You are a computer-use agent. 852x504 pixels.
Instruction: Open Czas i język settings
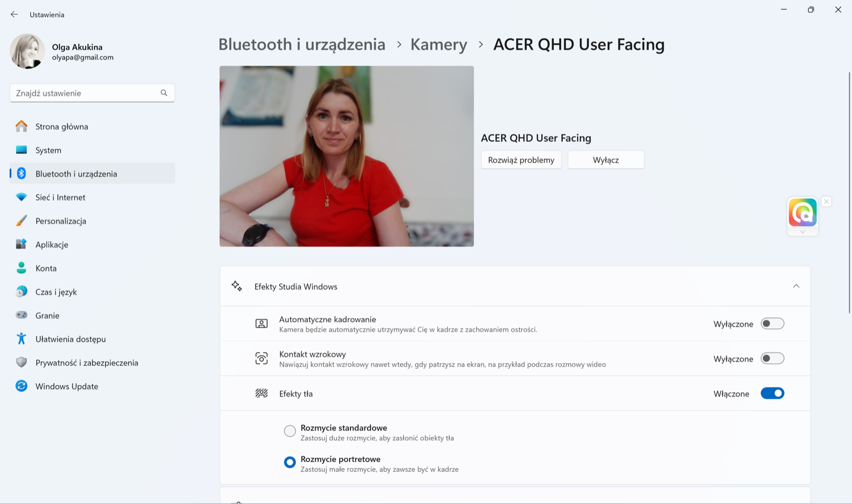pyautogui.click(x=92, y=292)
